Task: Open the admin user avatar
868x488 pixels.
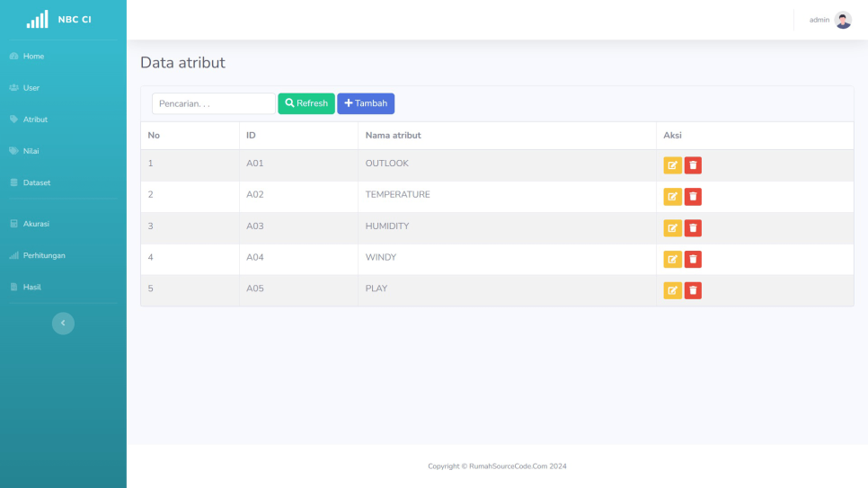Action: 843,20
